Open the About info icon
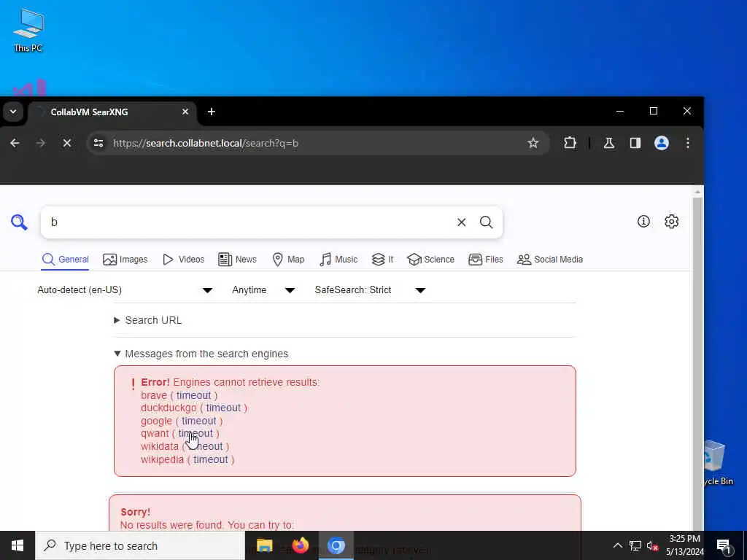747x560 pixels. tap(643, 222)
